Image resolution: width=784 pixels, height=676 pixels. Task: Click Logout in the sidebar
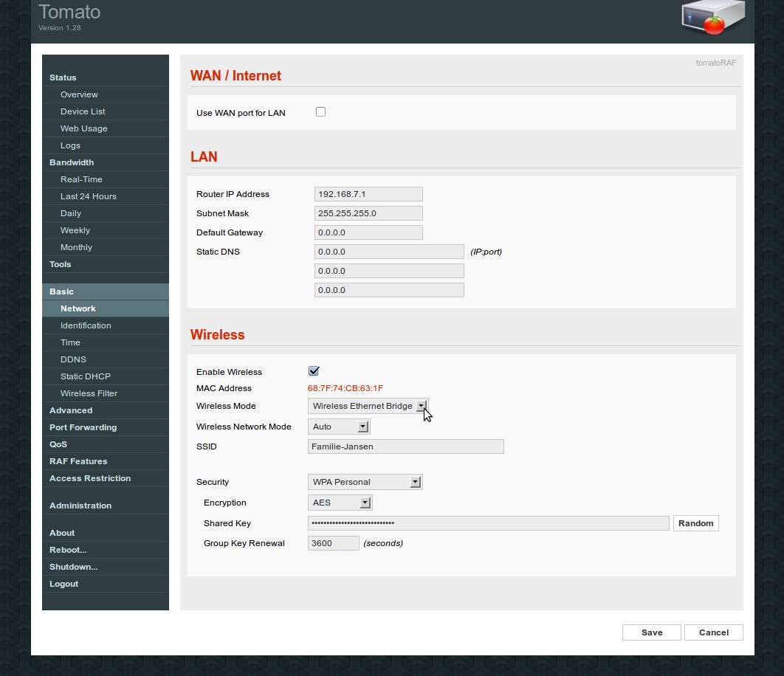coord(63,583)
